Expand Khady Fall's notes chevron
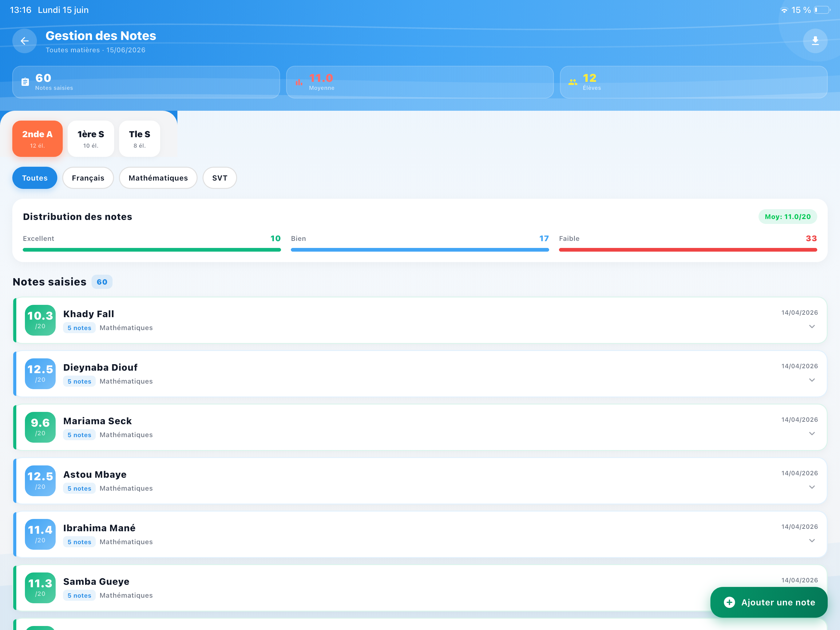840x630 pixels. click(x=811, y=327)
